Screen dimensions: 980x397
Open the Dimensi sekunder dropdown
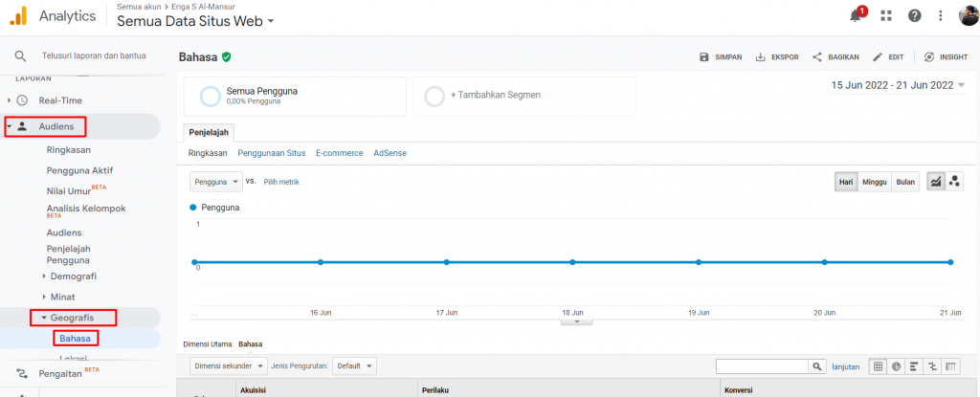click(x=229, y=365)
